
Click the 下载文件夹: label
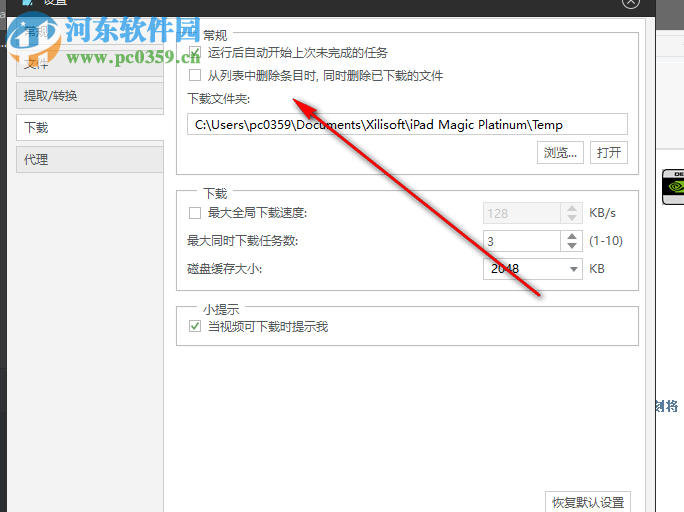[219, 99]
